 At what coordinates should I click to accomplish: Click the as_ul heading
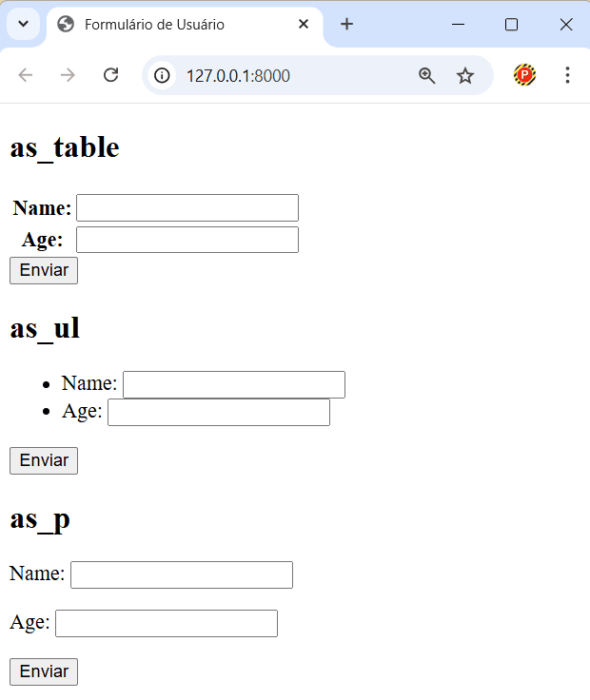tap(45, 328)
